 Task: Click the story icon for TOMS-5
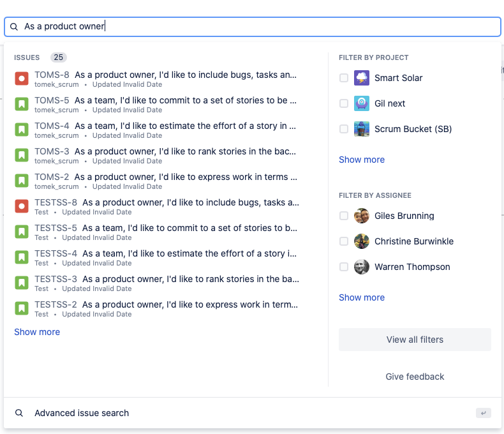tap(22, 104)
